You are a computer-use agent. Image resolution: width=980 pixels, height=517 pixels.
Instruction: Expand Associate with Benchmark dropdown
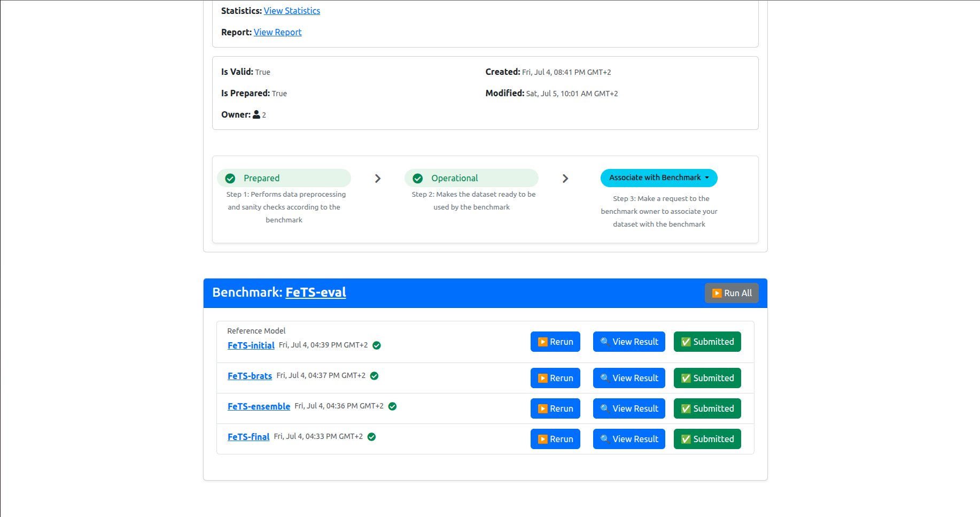click(659, 178)
